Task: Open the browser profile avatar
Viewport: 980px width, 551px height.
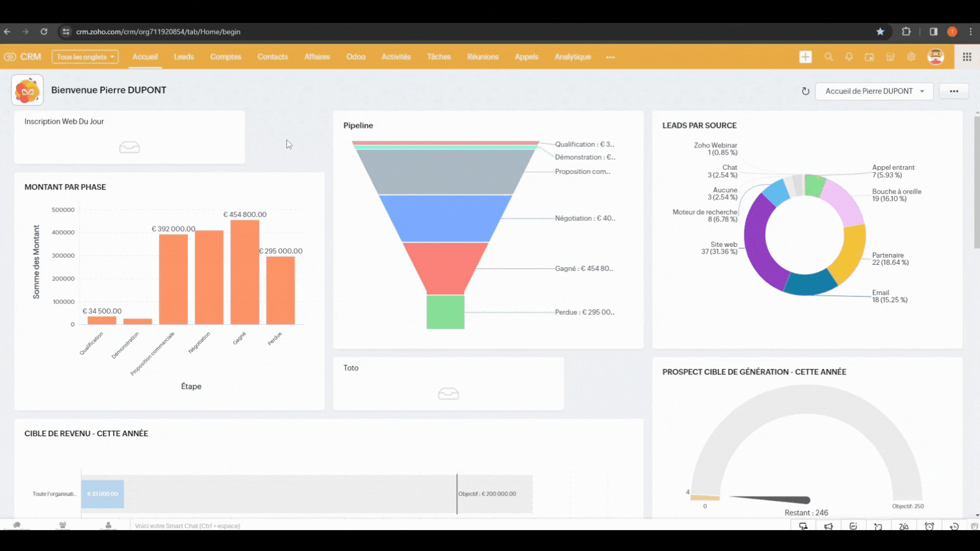Action: coord(952,32)
